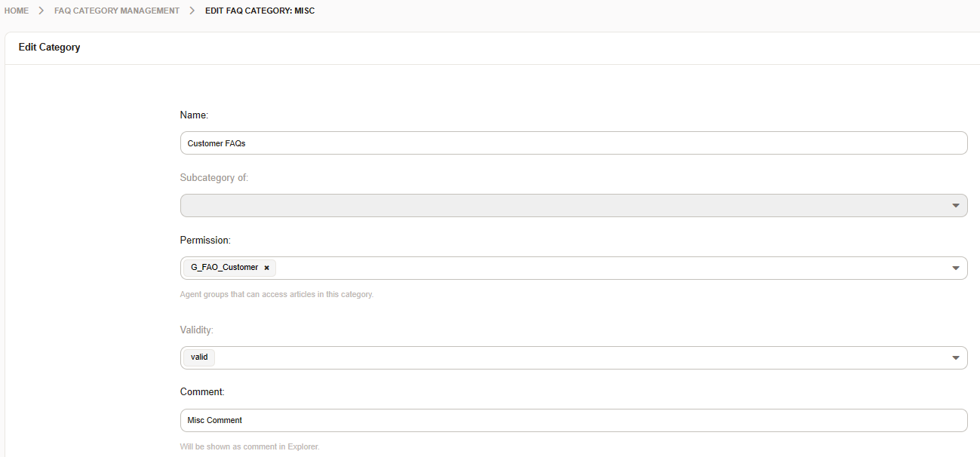
Task: Focus the Comment field with Misc Comment
Action: pyautogui.click(x=573, y=420)
